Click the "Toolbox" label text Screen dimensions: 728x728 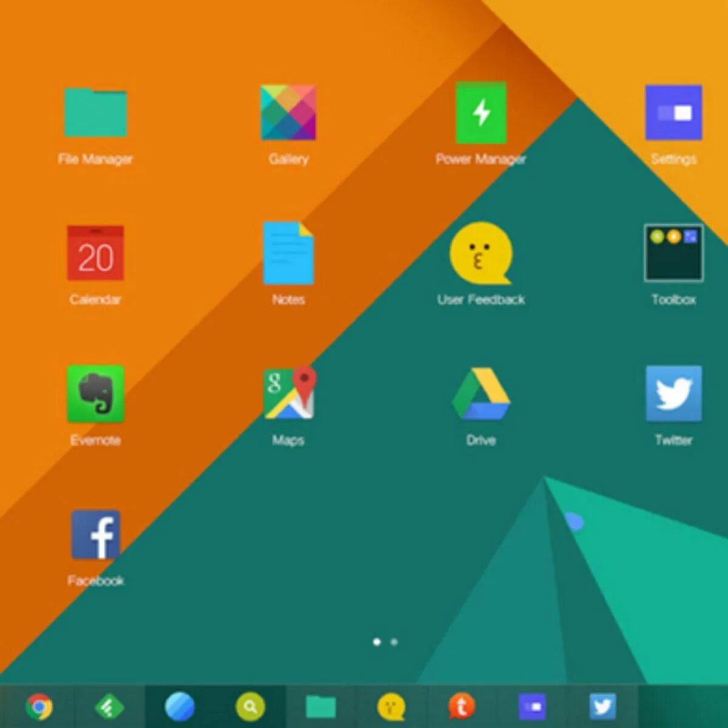673,299
